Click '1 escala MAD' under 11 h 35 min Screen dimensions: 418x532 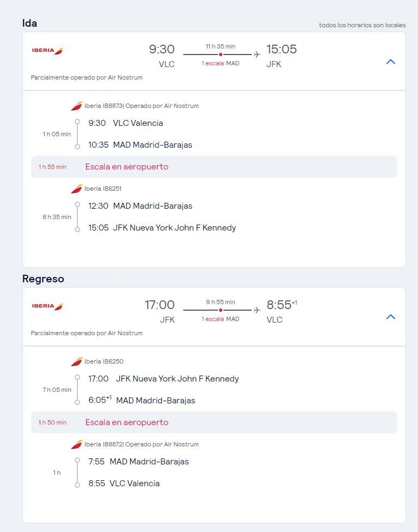[x=221, y=63]
